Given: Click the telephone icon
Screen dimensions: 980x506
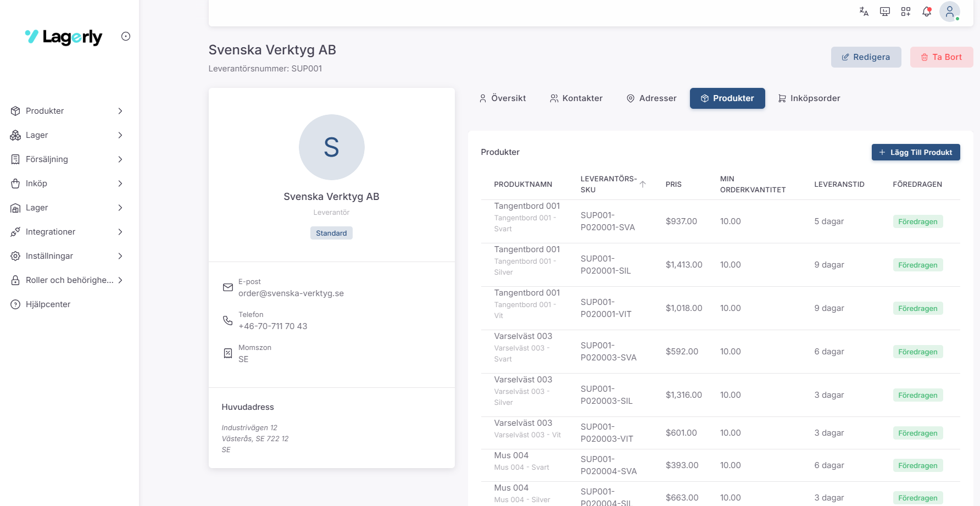Looking at the screenshot, I should tap(228, 320).
